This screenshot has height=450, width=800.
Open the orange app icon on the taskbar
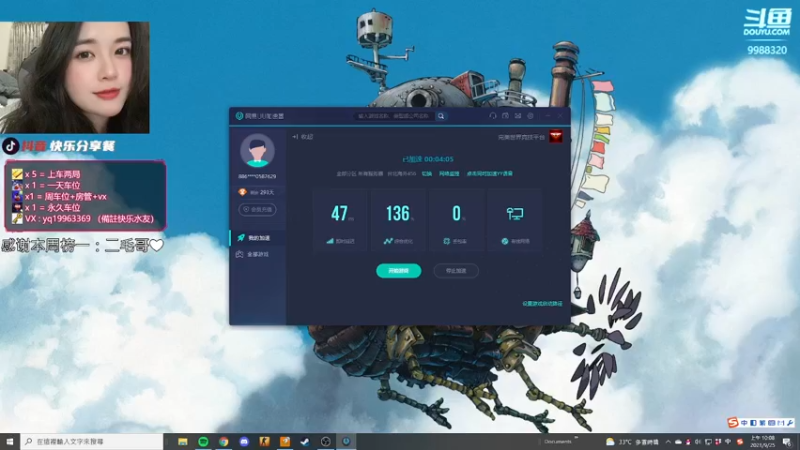(x=285, y=441)
